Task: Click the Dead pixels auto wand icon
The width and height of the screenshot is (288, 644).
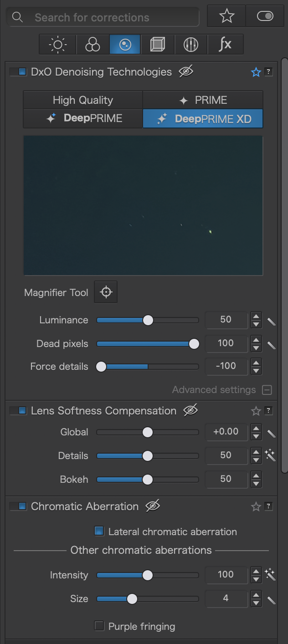Action: (271, 346)
